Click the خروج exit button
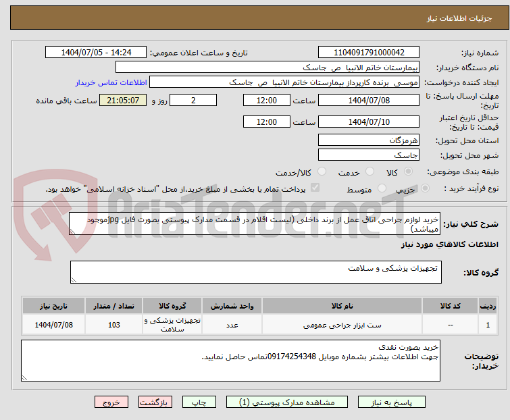 (111, 402)
